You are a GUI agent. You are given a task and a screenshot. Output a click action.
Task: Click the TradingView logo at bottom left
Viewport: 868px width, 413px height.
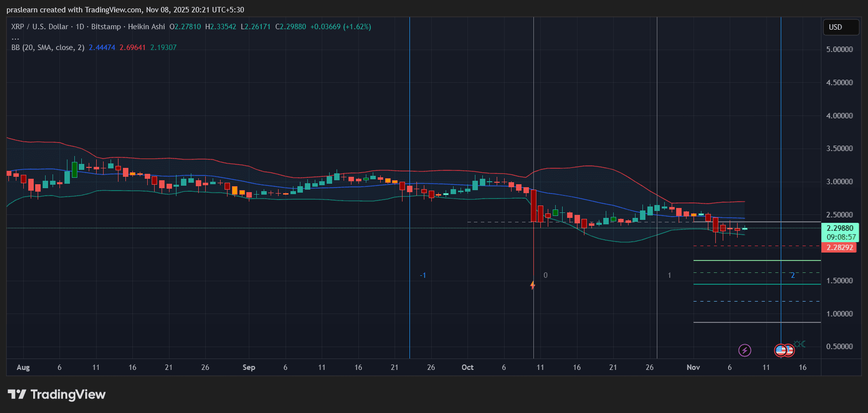coord(57,395)
